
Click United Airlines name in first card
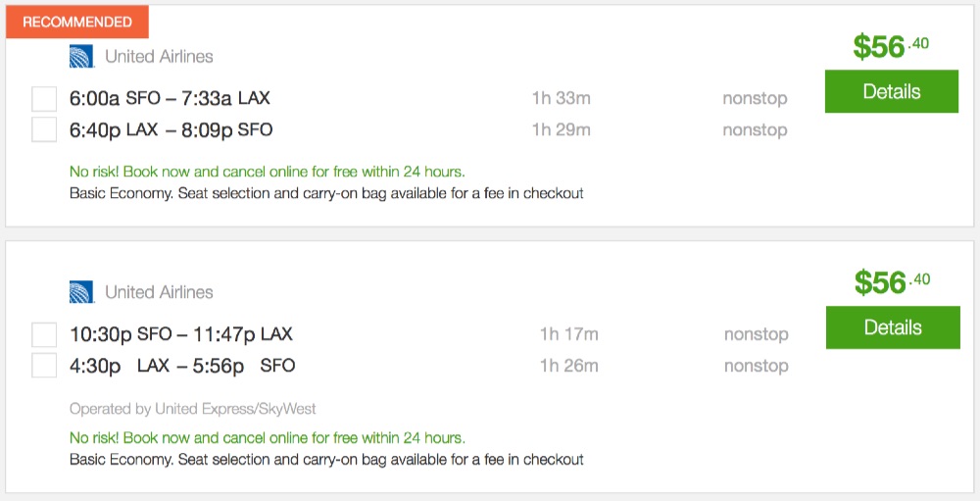159,57
